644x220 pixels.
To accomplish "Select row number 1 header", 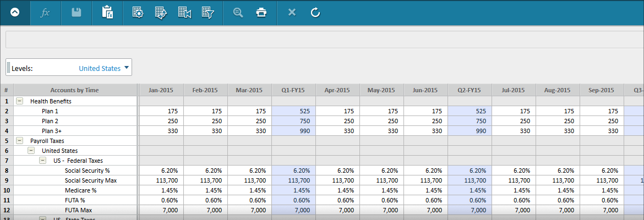I will click(7, 101).
